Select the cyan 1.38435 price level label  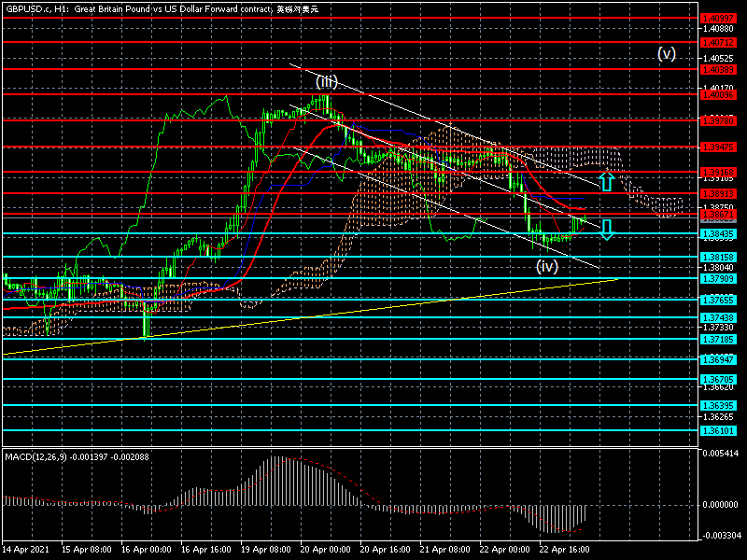pyautogui.click(x=718, y=234)
